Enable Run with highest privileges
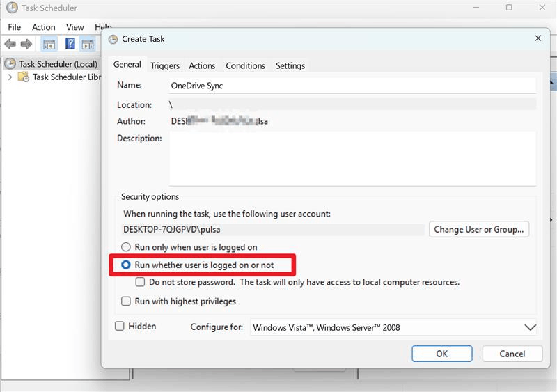The width and height of the screenshot is (557, 392). [126, 301]
